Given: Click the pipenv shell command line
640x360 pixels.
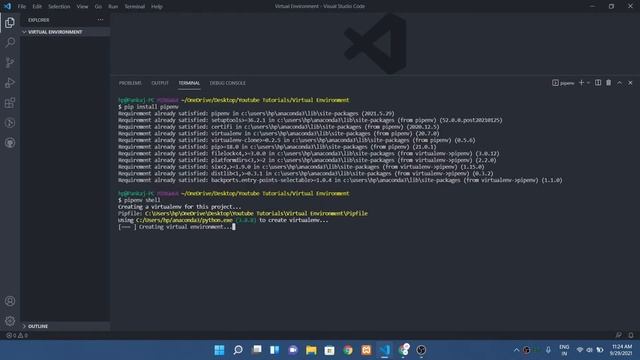Looking at the screenshot, I should click(x=139, y=200).
